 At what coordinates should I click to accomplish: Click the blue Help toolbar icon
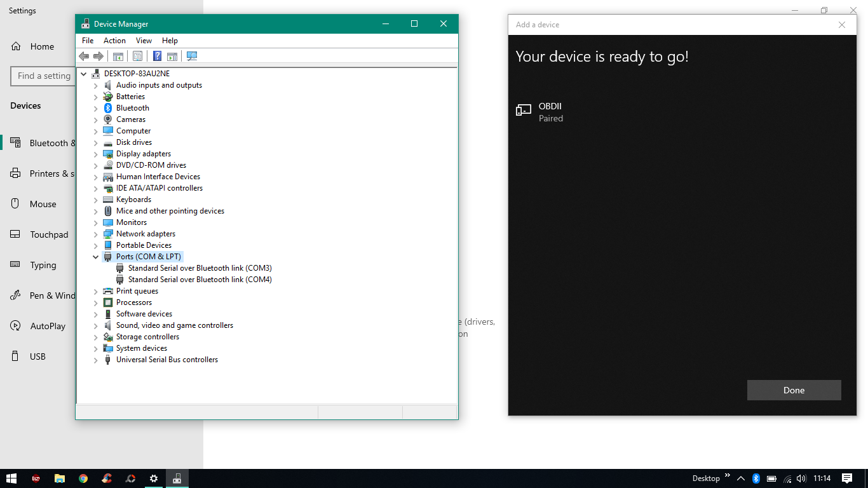(x=157, y=56)
